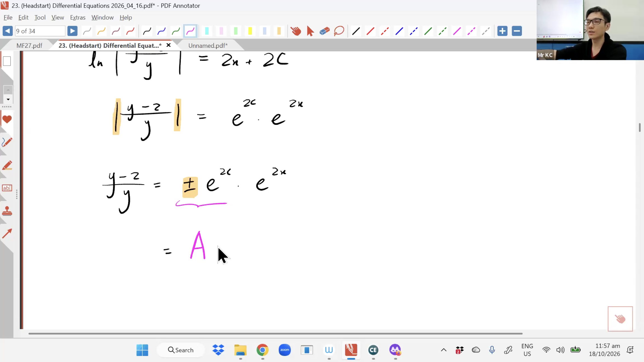The height and width of the screenshot is (362, 644).
Task: Open the File menu
Action: pyautogui.click(x=8, y=17)
